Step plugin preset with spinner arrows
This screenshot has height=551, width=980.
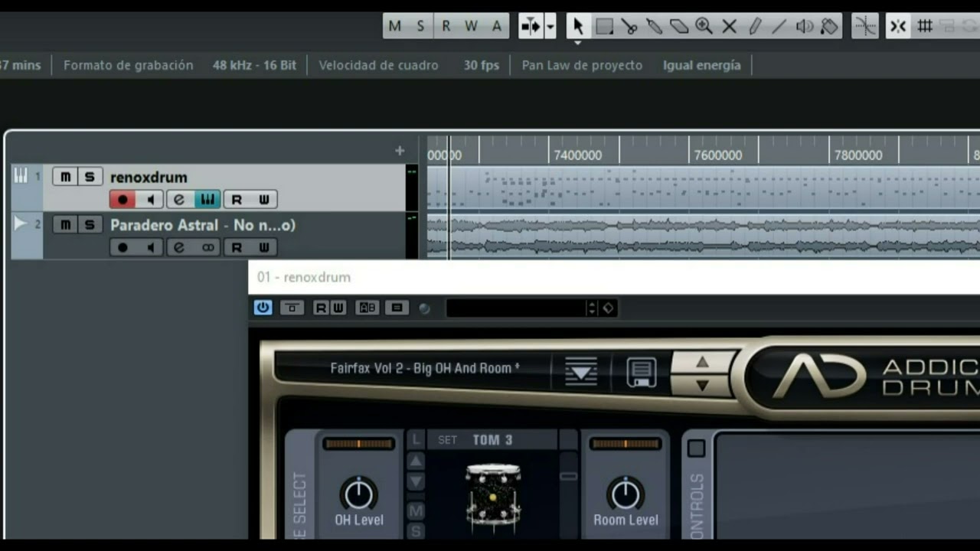coord(591,308)
